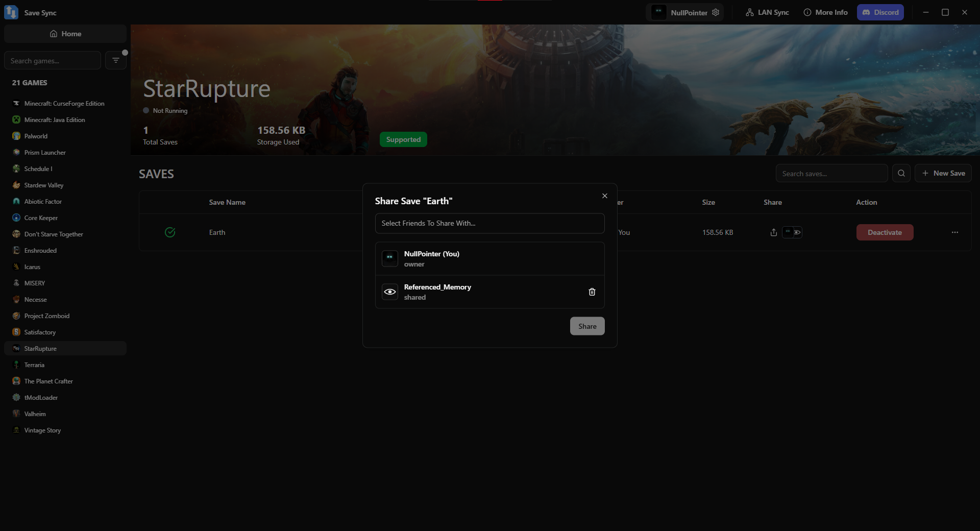Create a New Save
The height and width of the screenshot is (531, 980).
click(943, 174)
